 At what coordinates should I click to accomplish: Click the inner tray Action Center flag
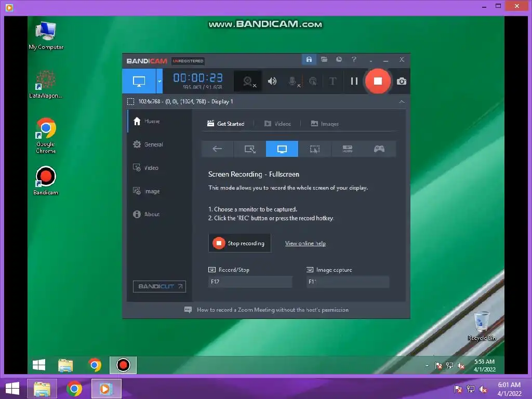point(438,365)
